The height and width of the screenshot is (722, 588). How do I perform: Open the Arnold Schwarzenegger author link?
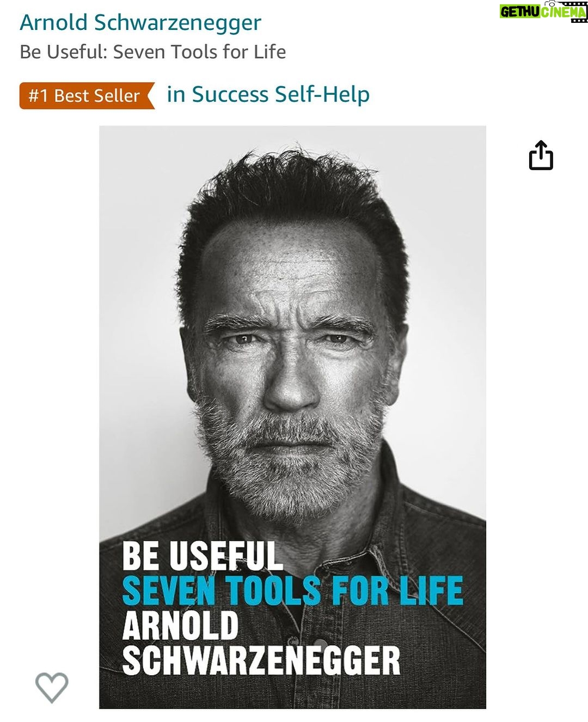(x=140, y=23)
